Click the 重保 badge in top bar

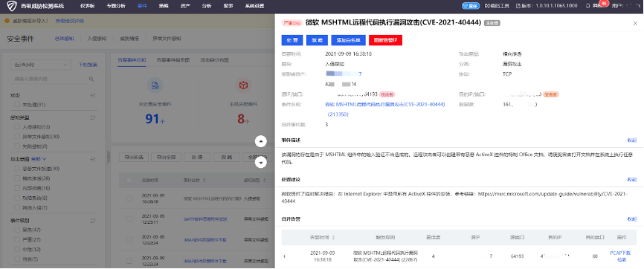click(471, 6)
